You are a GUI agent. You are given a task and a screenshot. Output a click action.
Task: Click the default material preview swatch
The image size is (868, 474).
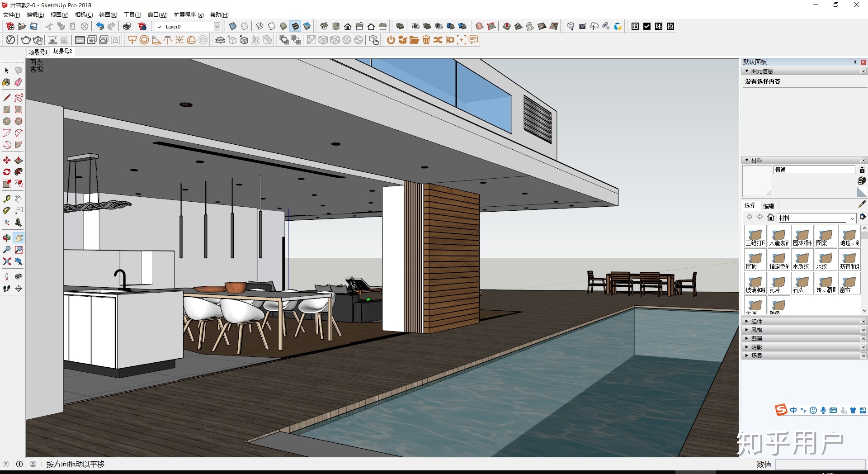coord(757,181)
